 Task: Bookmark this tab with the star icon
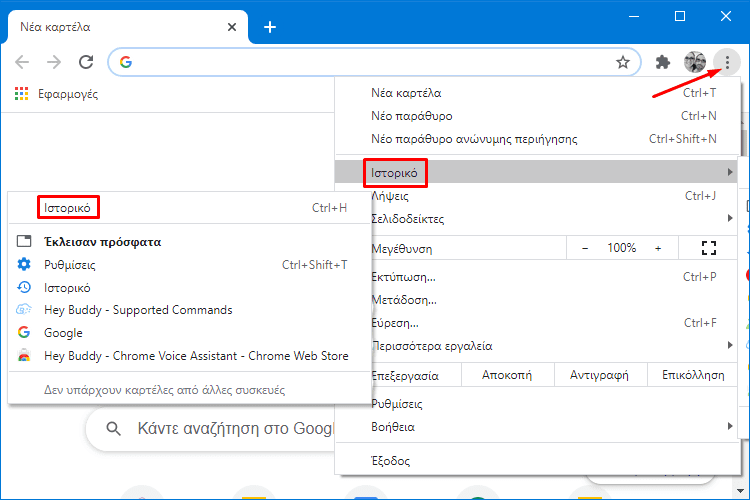coord(622,62)
